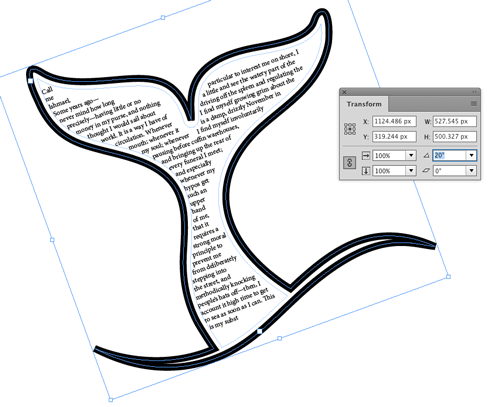Open the Scale Y percentage dropdown
The width and height of the screenshot is (500, 407).
[x=411, y=171]
